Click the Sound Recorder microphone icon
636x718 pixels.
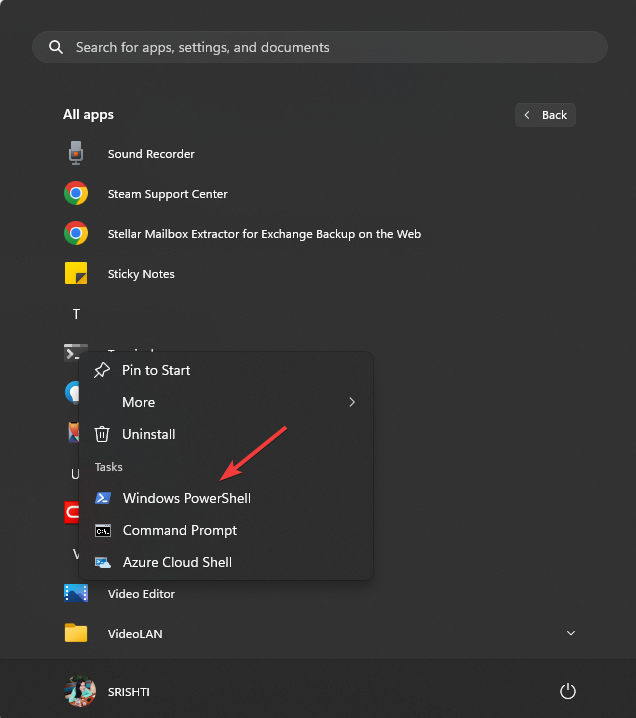[x=76, y=153]
